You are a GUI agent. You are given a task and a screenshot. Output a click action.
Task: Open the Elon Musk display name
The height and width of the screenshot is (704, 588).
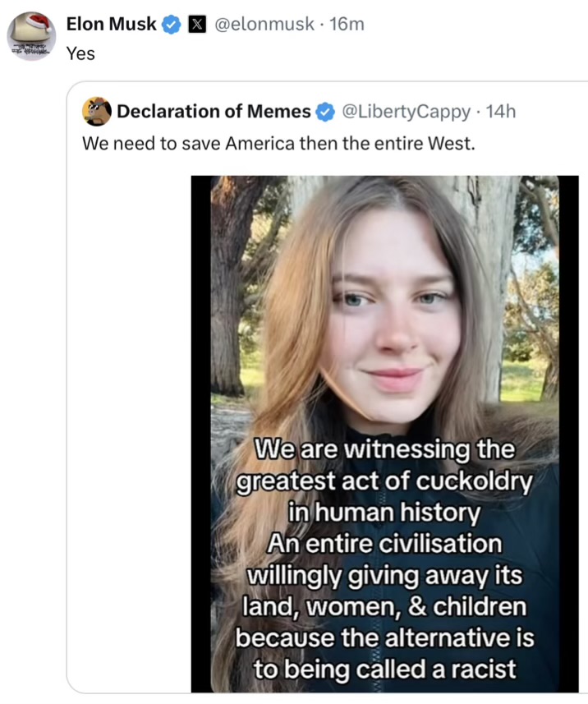click(111, 25)
